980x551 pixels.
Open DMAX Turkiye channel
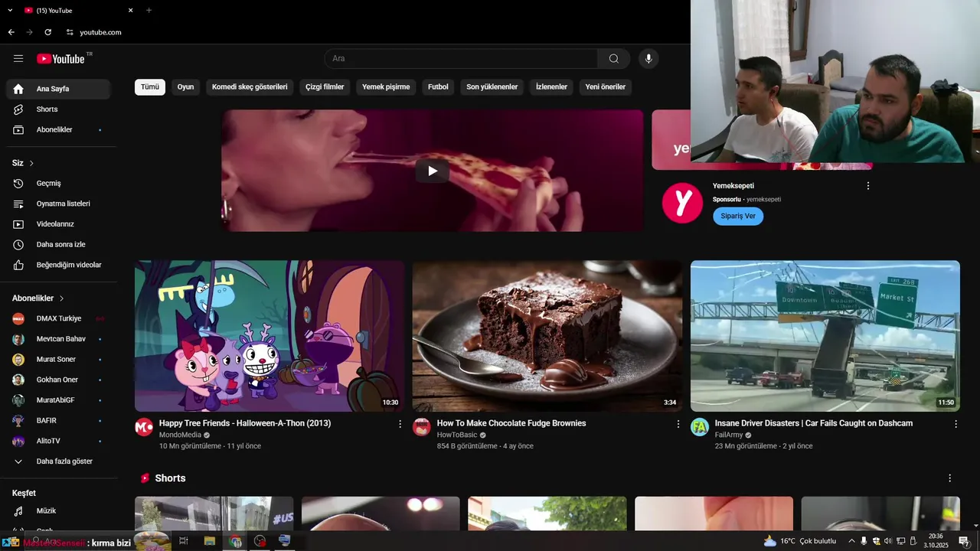(x=58, y=318)
